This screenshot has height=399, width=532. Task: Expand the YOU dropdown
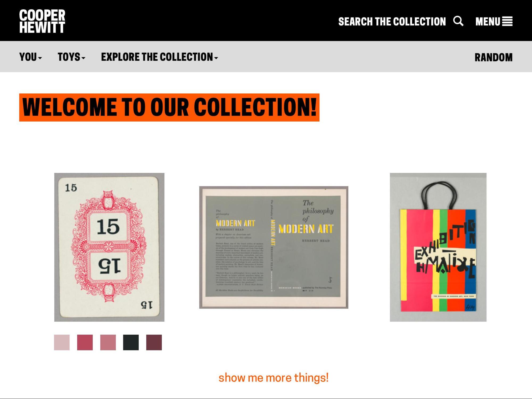pos(31,57)
